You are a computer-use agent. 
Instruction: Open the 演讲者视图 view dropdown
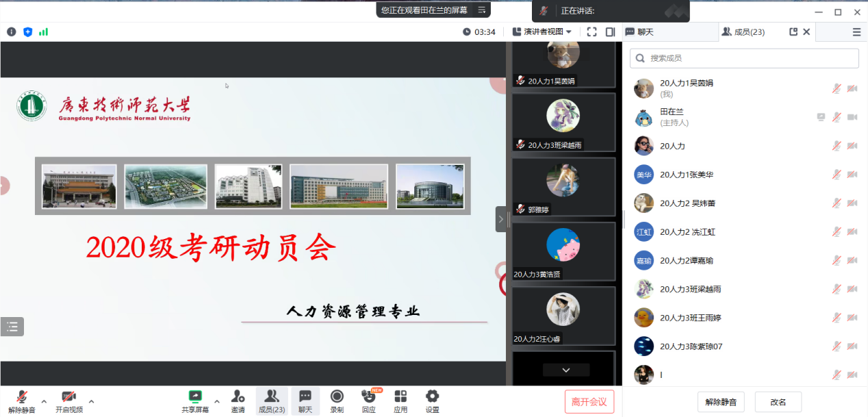(542, 31)
